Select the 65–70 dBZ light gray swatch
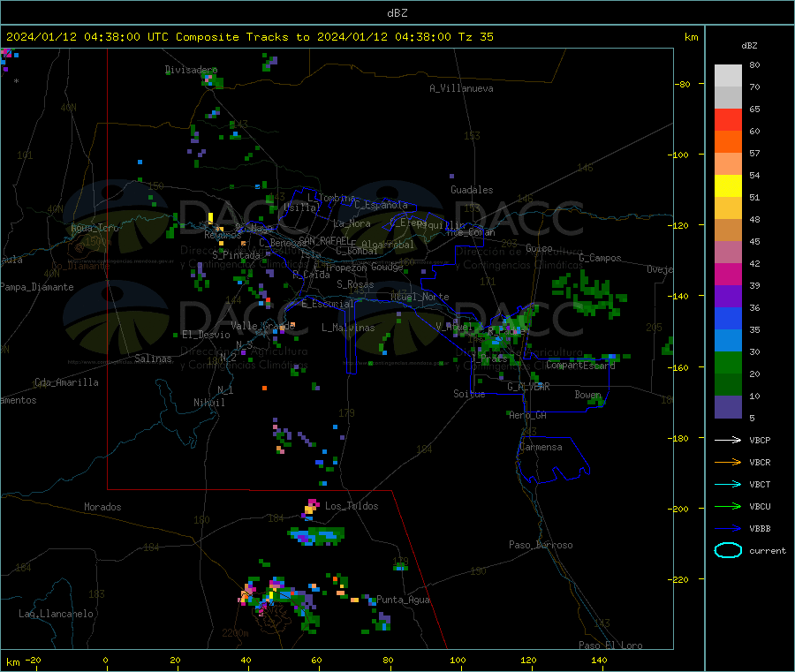The height and width of the screenshot is (672, 795). tap(728, 98)
